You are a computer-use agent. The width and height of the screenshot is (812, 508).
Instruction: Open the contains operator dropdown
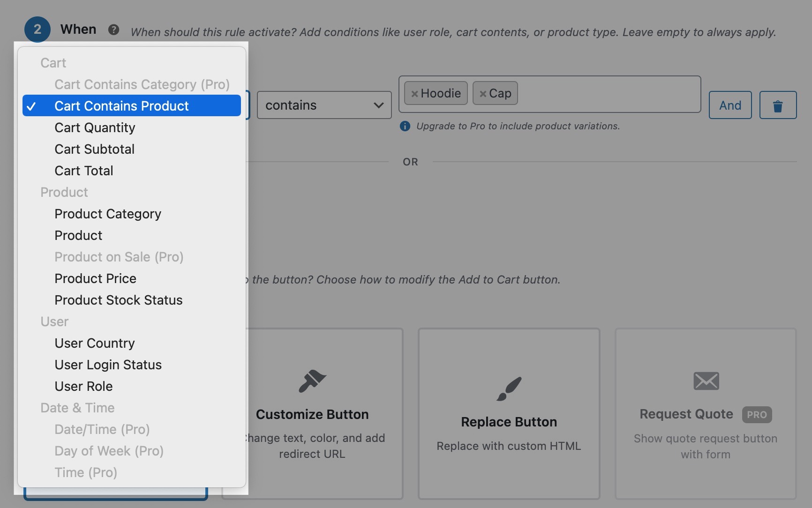(x=324, y=105)
